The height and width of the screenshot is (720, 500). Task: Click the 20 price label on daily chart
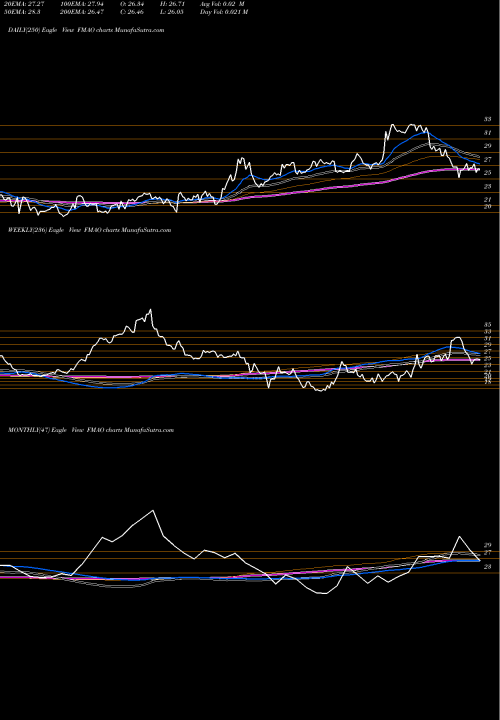(487, 207)
